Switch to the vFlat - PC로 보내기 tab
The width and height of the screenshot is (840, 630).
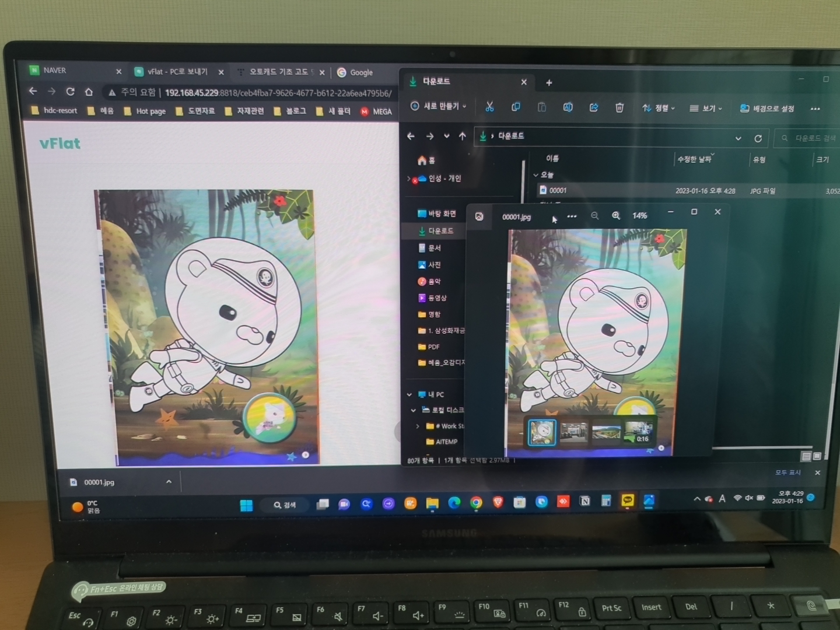178,72
